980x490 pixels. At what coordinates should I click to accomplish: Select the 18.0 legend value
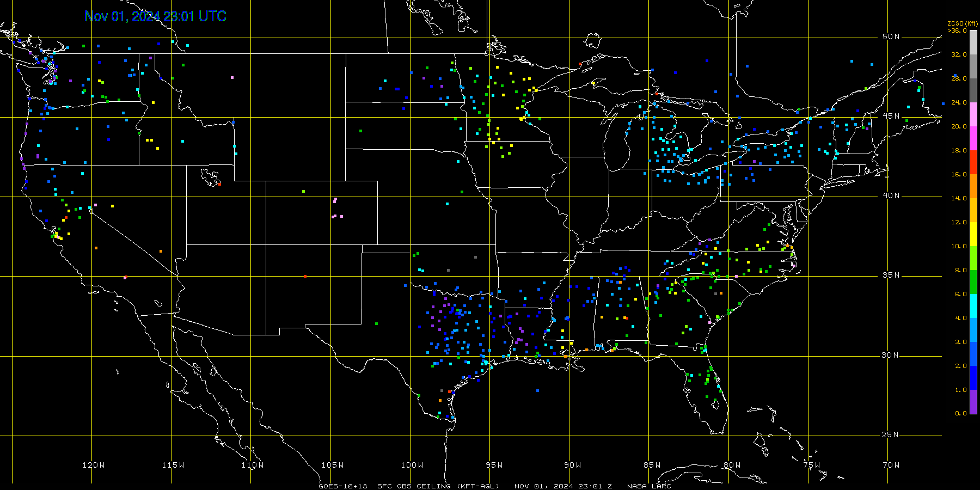pos(959,150)
